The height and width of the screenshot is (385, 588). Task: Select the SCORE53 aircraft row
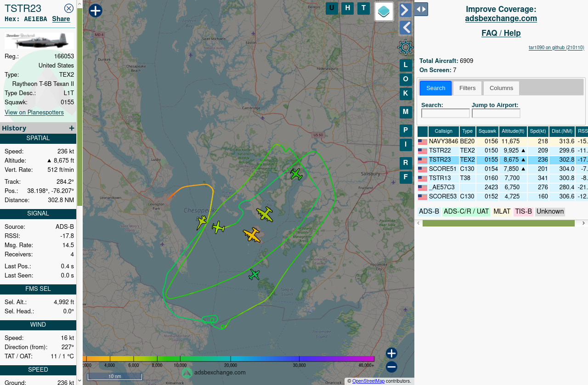click(503, 197)
